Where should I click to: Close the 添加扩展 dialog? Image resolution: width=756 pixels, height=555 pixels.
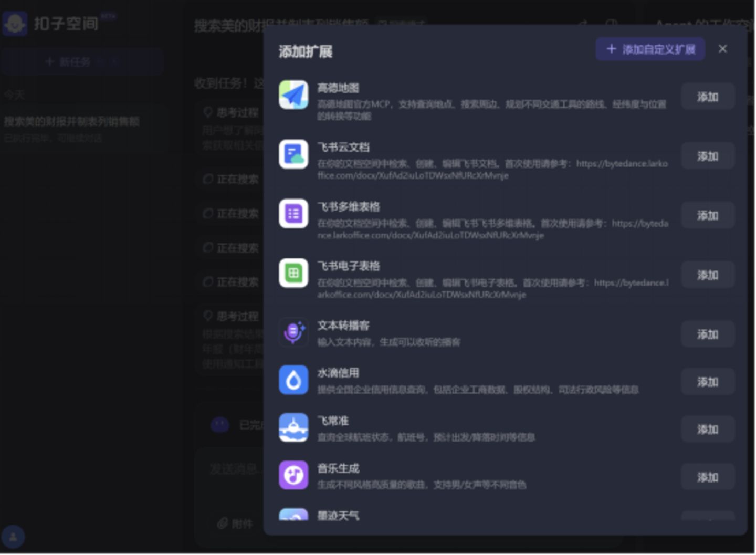tap(723, 49)
